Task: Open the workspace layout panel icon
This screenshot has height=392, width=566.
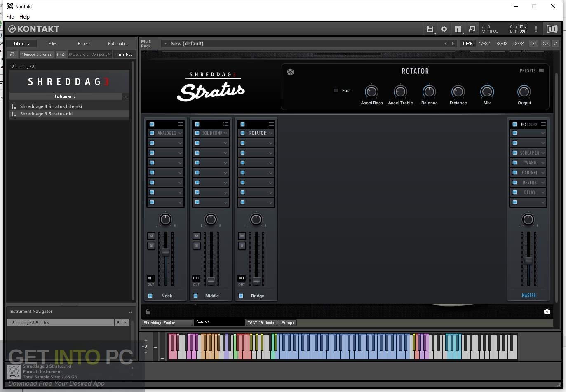Action: coord(458,29)
